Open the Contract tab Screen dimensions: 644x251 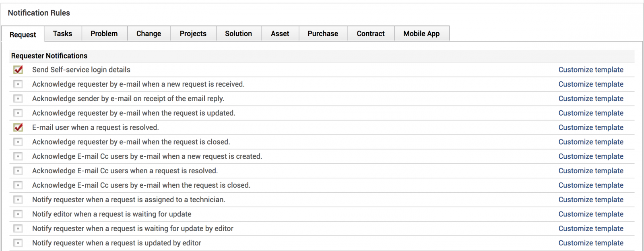pos(370,34)
